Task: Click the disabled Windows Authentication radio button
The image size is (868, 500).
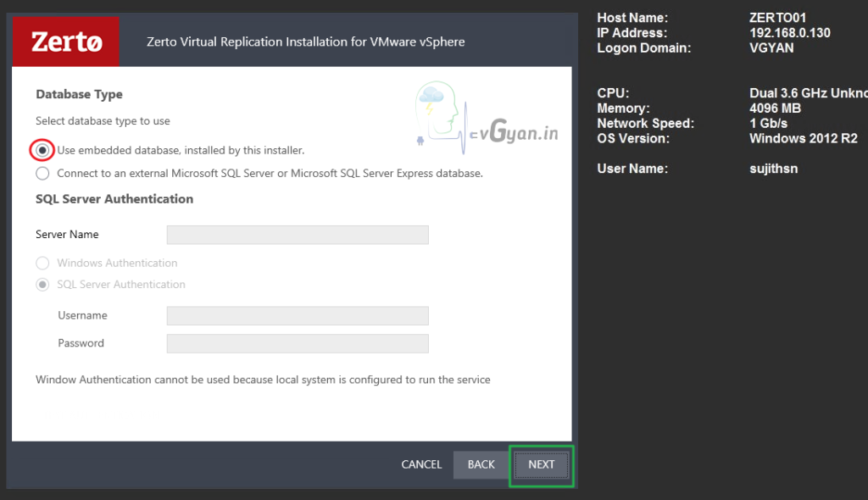Action: [x=42, y=263]
